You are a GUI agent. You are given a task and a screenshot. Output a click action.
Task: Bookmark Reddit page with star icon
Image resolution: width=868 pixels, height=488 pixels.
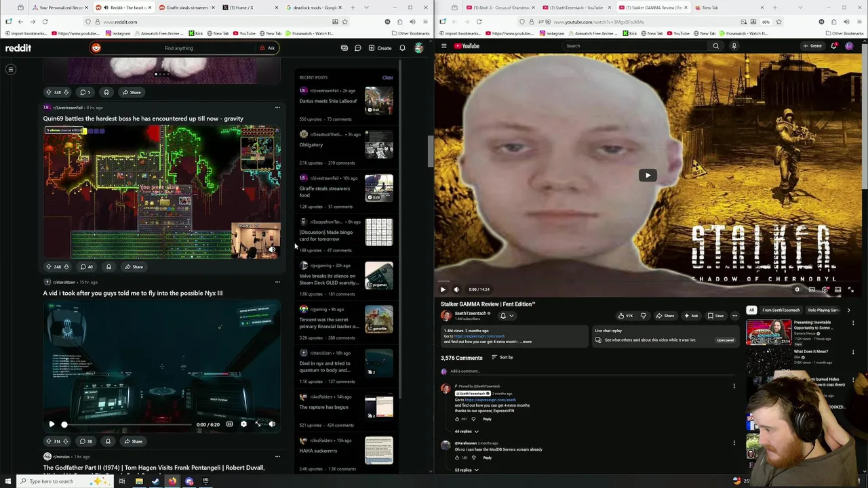344,22
